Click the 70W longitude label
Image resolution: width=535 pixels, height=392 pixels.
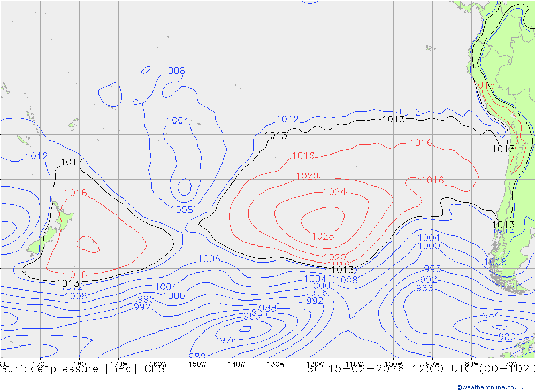click(x=511, y=364)
